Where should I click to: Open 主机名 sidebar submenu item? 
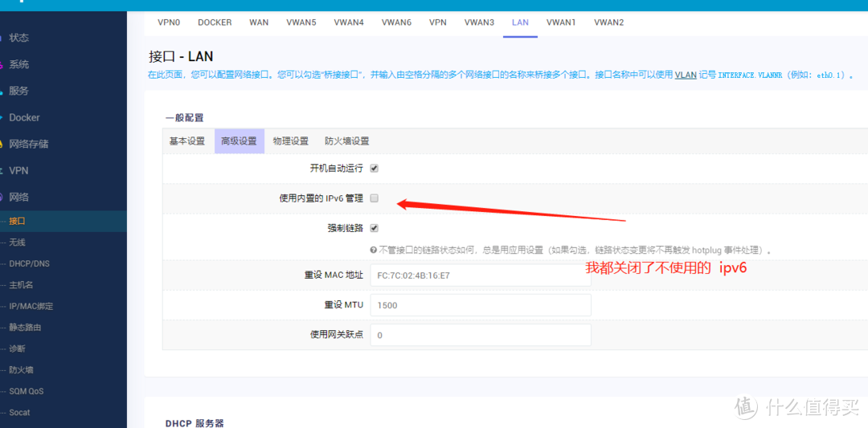coord(21,285)
